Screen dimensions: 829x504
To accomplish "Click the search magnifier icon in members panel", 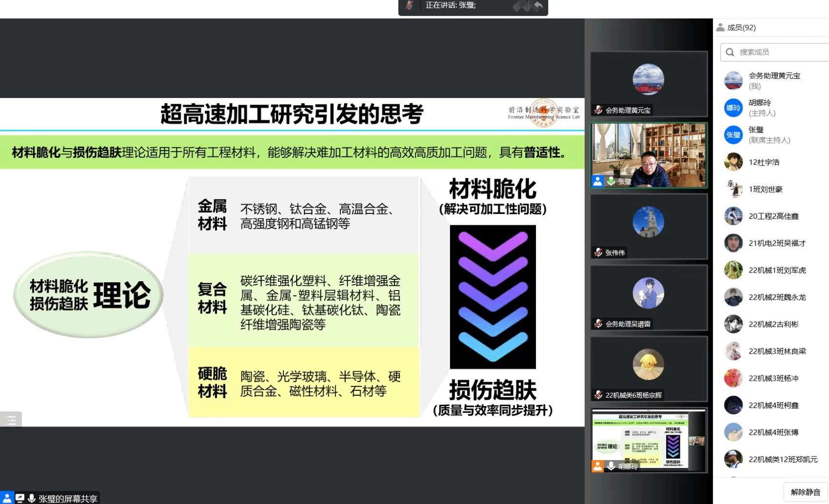I will [x=730, y=52].
